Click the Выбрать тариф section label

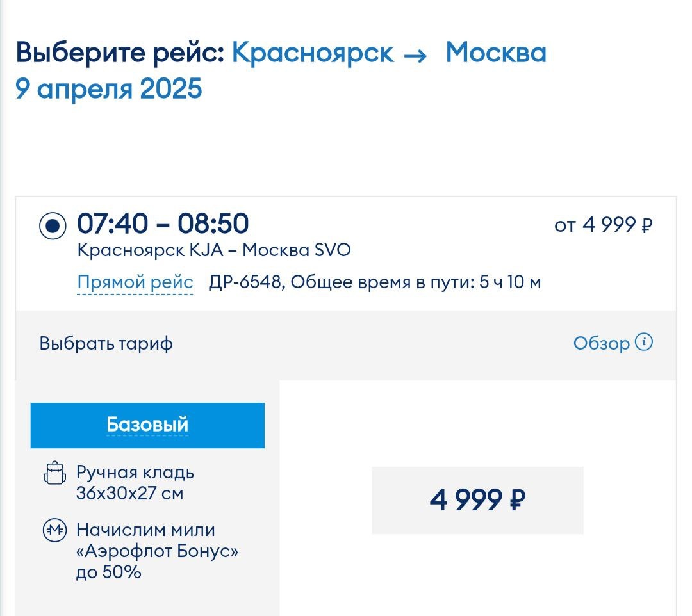pos(106,344)
